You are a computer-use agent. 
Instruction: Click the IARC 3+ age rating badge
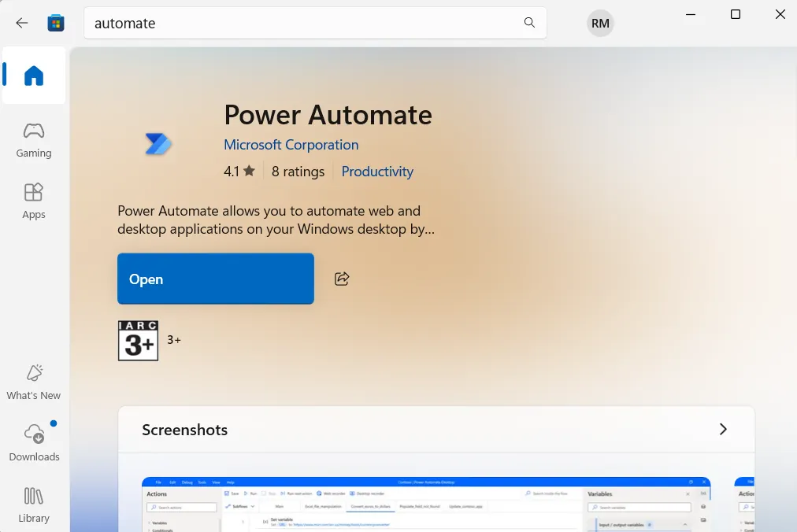point(138,340)
